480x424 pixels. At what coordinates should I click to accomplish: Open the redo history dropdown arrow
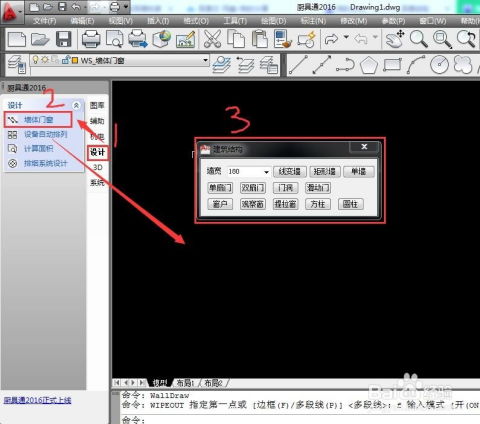point(346,37)
